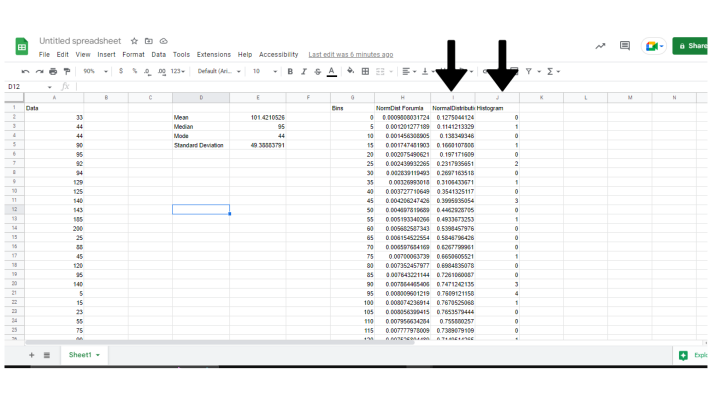Select the Standard Deviation label cell
This screenshot has width=712, height=400.
[201, 145]
